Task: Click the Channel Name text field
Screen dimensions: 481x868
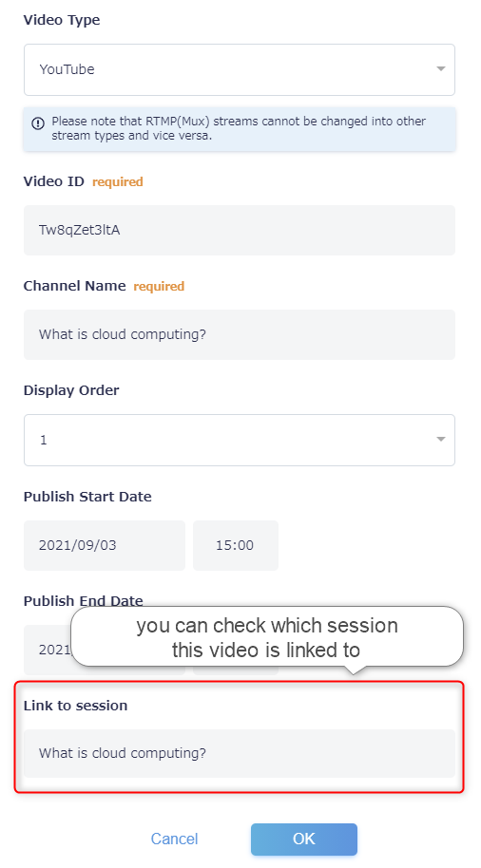Action: click(x=240, y=335)
